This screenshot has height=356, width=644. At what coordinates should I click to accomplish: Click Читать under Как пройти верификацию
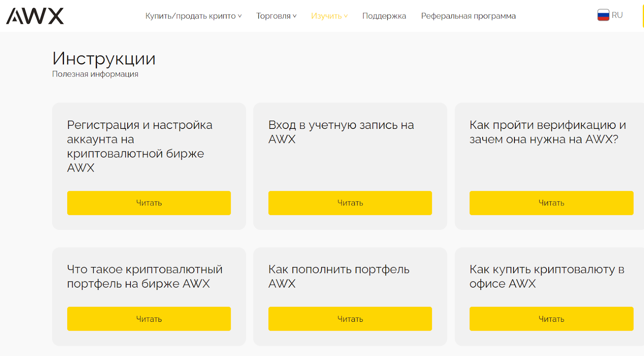click(551, 203)
